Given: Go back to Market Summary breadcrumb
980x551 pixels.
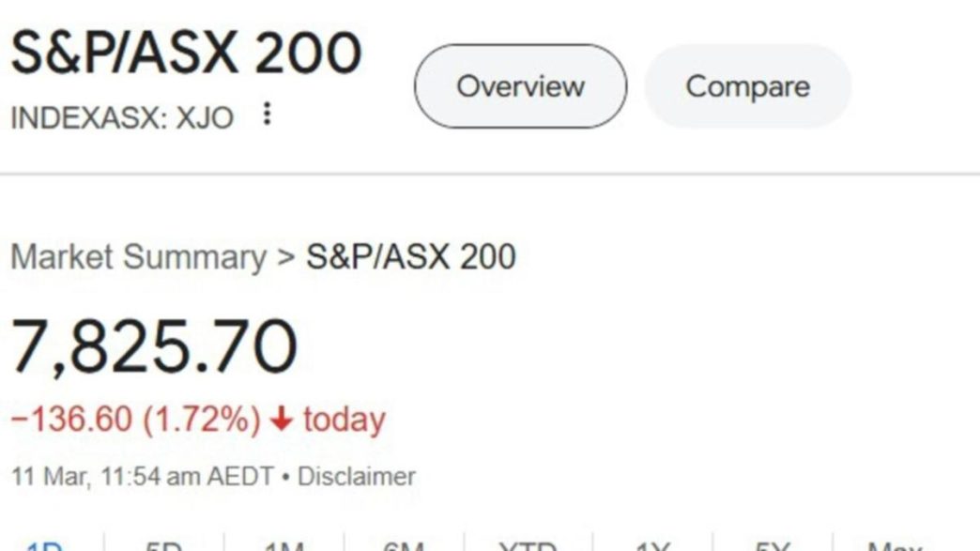Looking at the screenshot, I should tap(139, 257).
